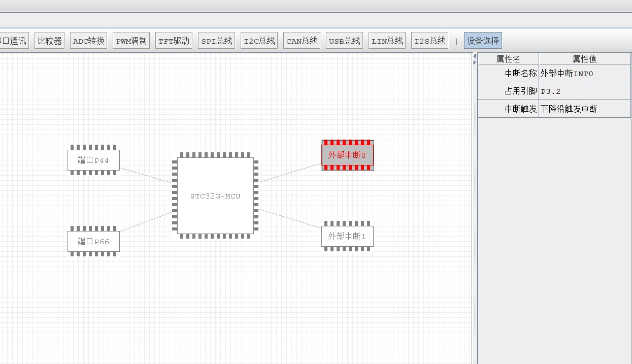Screen dimensions: 632x364
Task: Collapse the property panel using splitter arrows
Action: [475, 62]
